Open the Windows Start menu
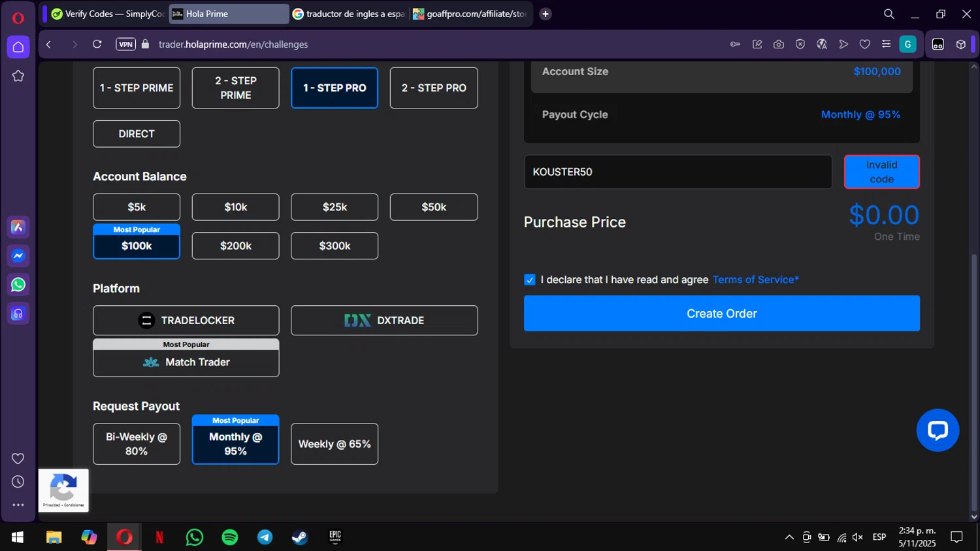The width and height of the screenshot is (980, 551). pyautogui.click(x=18, y=537)
